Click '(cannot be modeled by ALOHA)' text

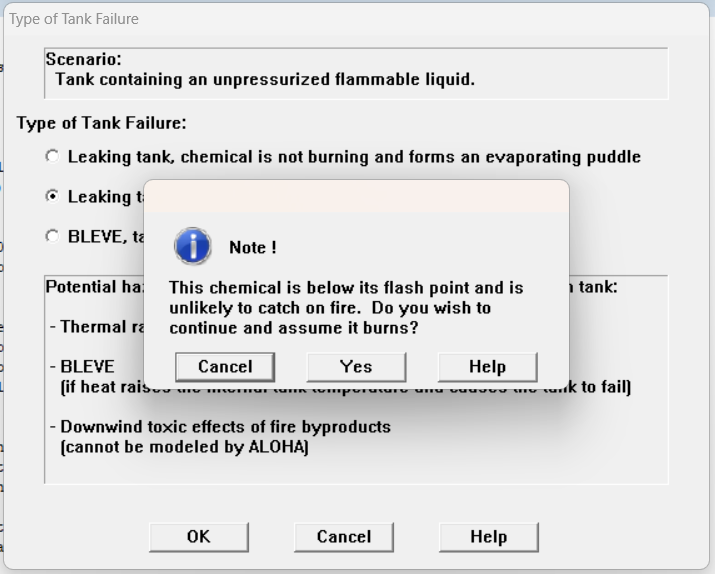[x=185, y=448]
